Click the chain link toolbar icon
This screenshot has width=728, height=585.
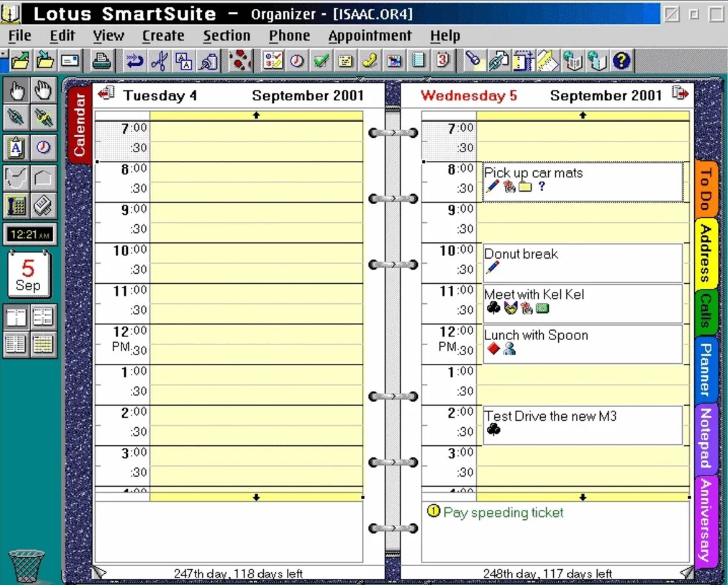click(499, 61)
